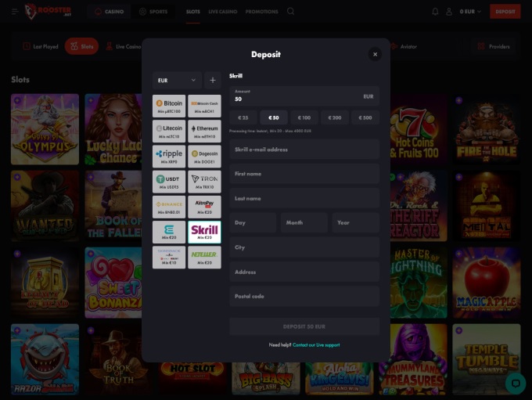This screenshot has height=400, width=532.
Task: Select the €25 preset amount
Action: point(243,117)
